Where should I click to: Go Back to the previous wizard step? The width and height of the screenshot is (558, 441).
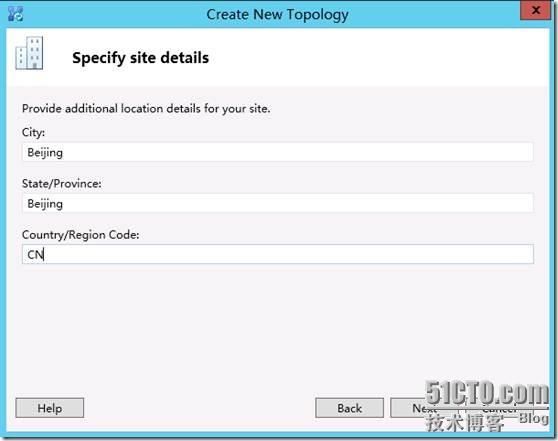(349, 408)
